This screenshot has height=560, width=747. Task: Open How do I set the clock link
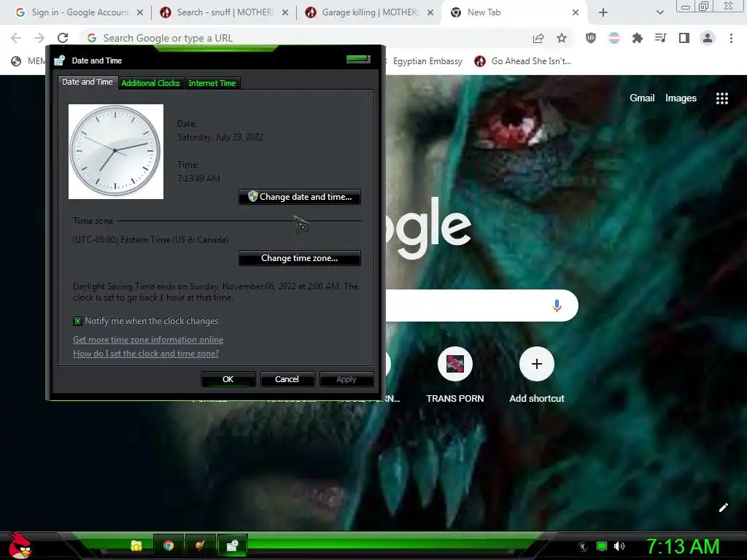[x=146, y=354]
